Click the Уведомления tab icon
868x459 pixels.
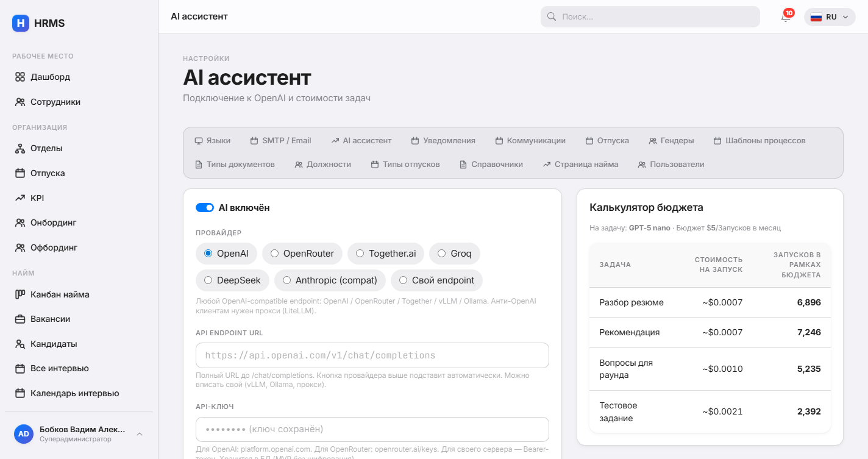point(415,141)
